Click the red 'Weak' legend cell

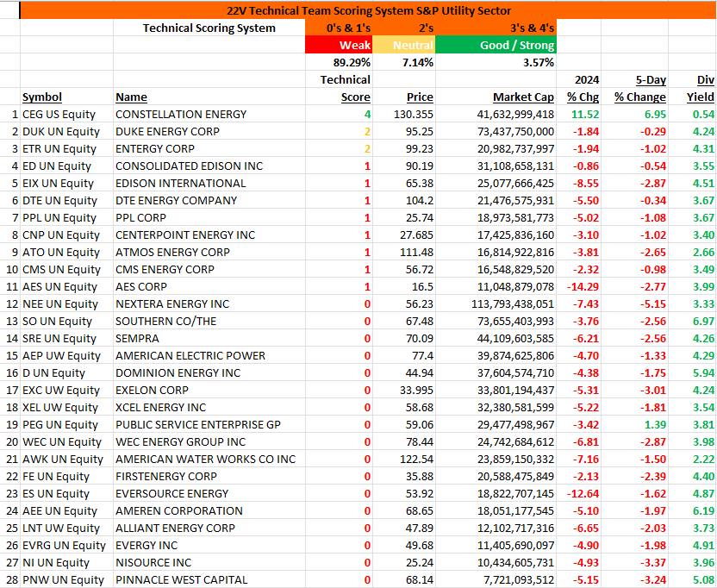coord(339,45)
